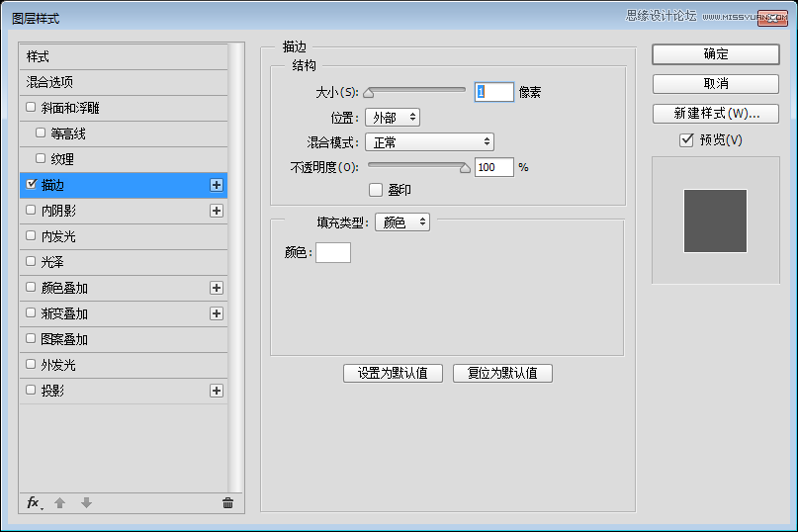Open 光泽 settings row
This screenshot has height=532, width=798.
coord(124,262)
